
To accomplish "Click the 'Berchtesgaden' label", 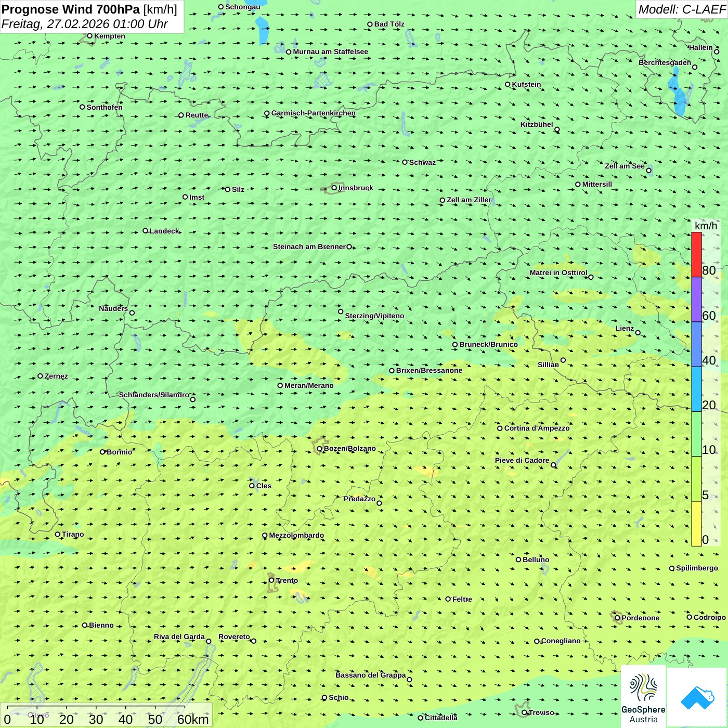I will [665, 62].
